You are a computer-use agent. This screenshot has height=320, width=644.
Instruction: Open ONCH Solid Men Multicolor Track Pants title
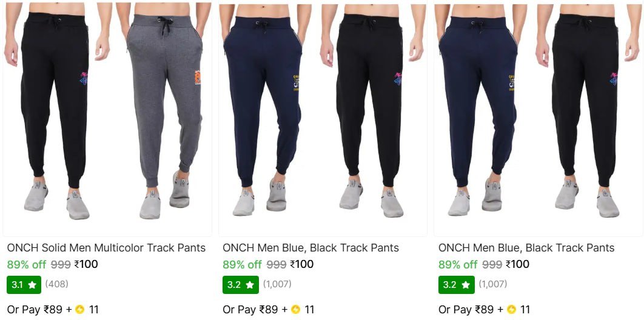pos(106,248)
